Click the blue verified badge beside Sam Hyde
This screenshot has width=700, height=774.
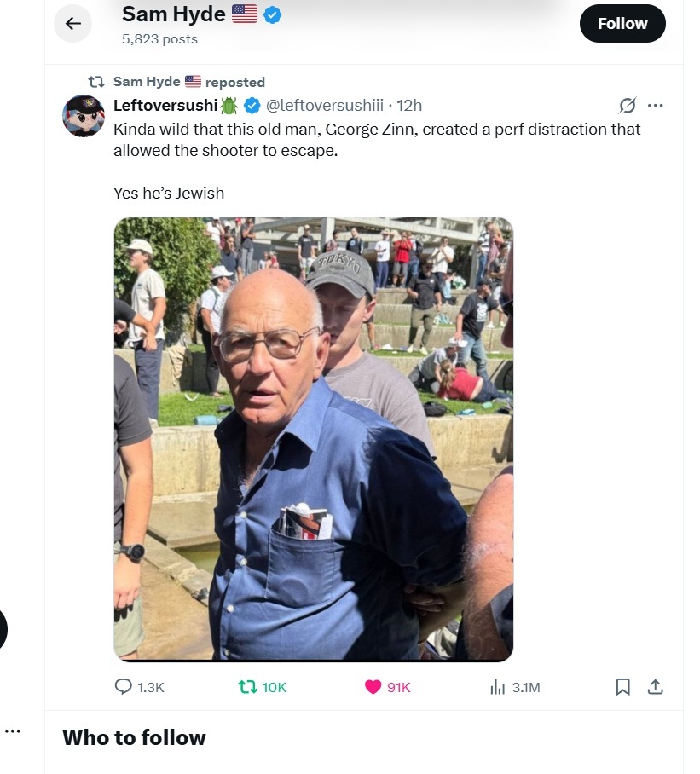coord(273,14)
